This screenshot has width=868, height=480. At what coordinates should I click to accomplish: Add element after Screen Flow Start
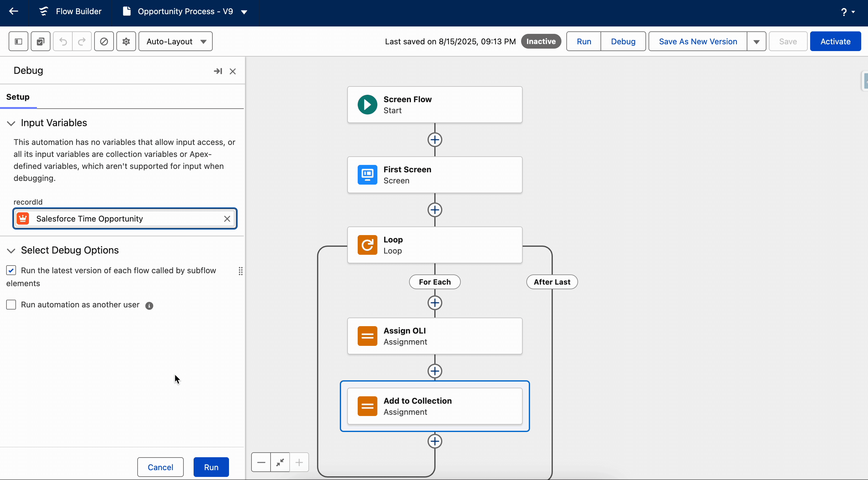[435, 140]
